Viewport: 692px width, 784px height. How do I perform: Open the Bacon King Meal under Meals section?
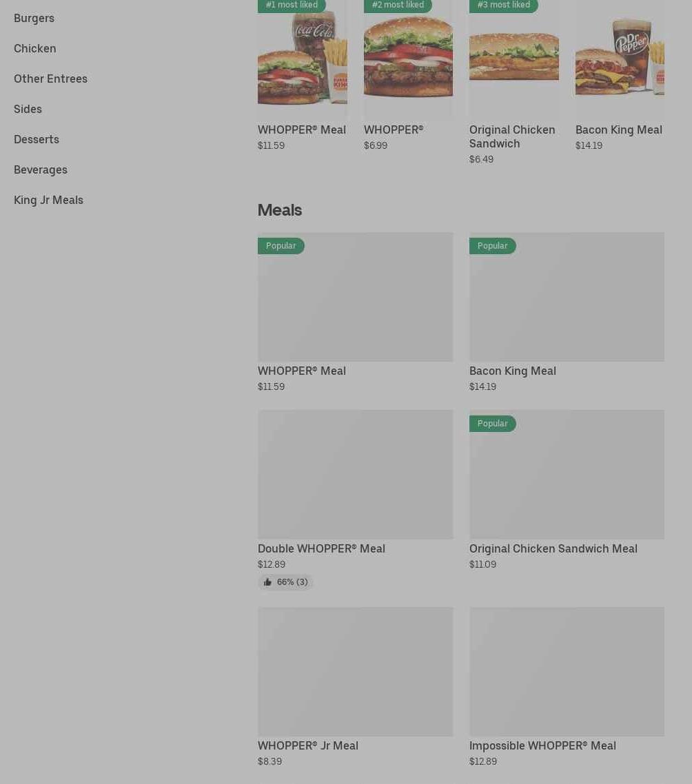coord(512,371)
